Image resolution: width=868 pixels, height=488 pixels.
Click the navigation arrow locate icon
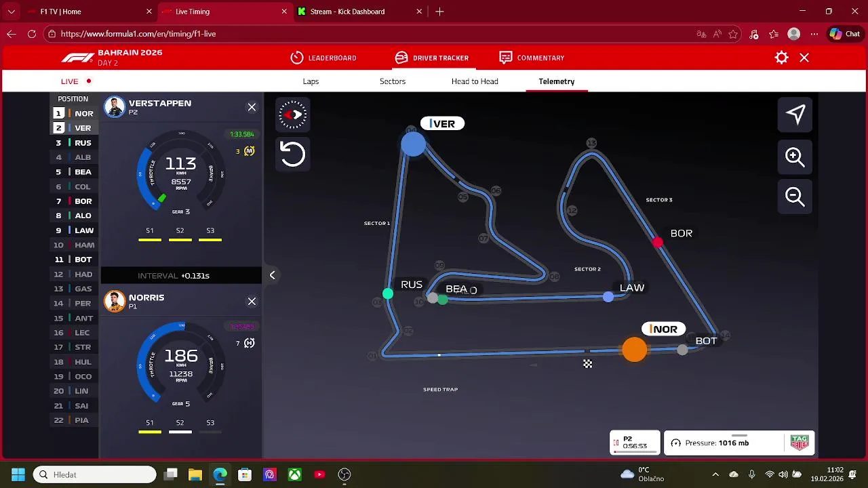click(x=795, y=115)
